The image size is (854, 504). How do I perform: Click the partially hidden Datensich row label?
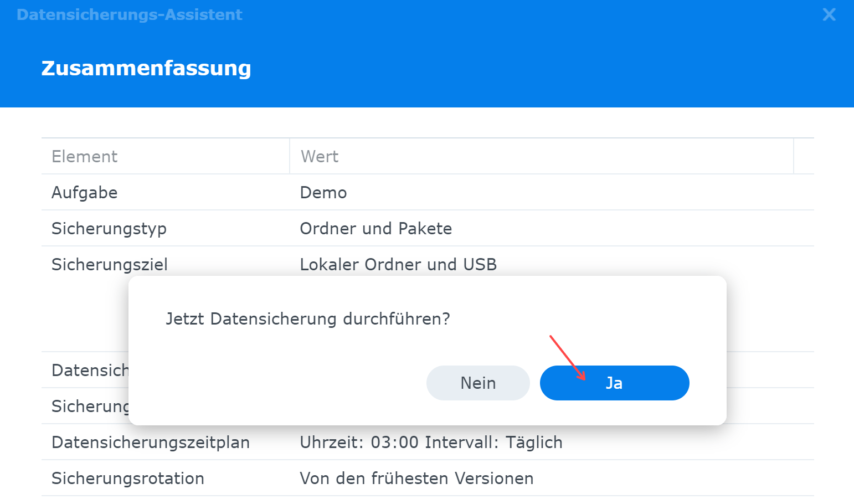pos(90,370)
